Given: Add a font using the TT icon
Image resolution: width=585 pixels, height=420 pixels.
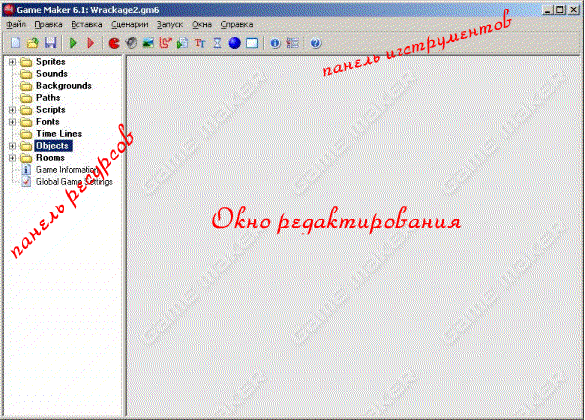Looking at the screenshot, I should point(200,43).
